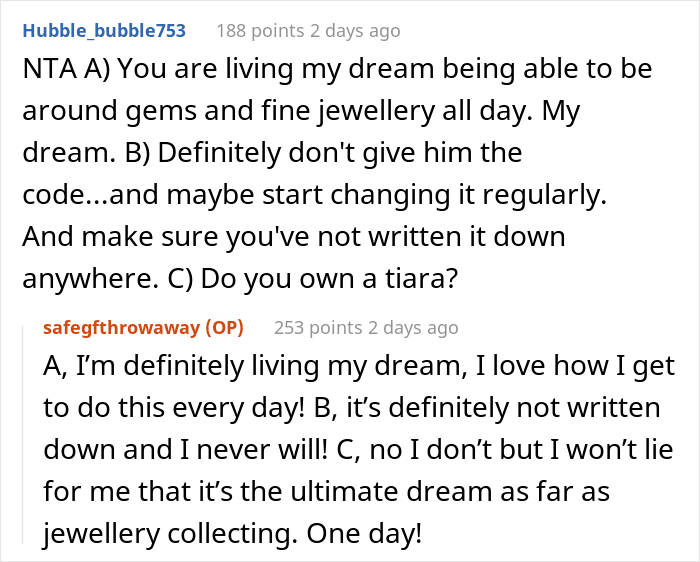Open the timestamp on safegfthrowaway's reply
This screenshot has height=562, width=700.
413,328
